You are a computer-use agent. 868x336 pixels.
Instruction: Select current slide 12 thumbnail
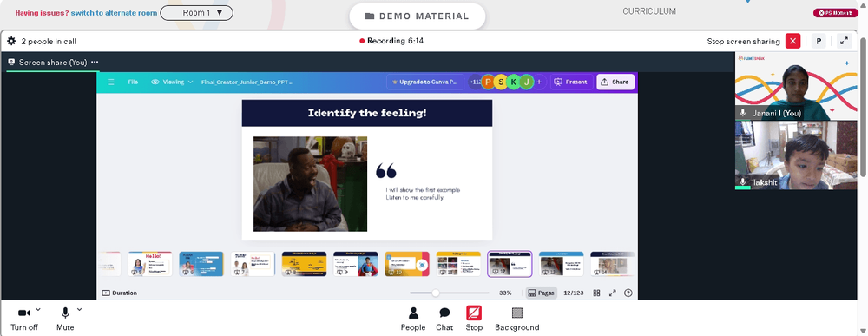tap(510, 264)
